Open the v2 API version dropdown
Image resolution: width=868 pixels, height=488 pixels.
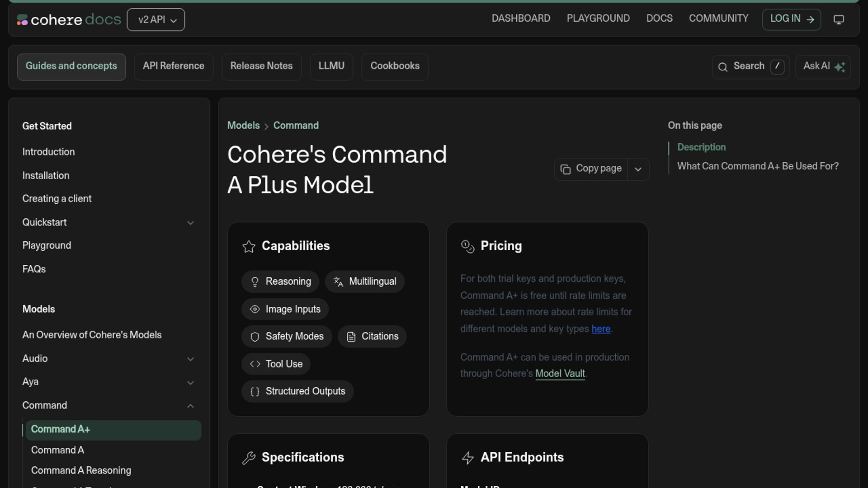pyautogui.click(x=156, y=20)
